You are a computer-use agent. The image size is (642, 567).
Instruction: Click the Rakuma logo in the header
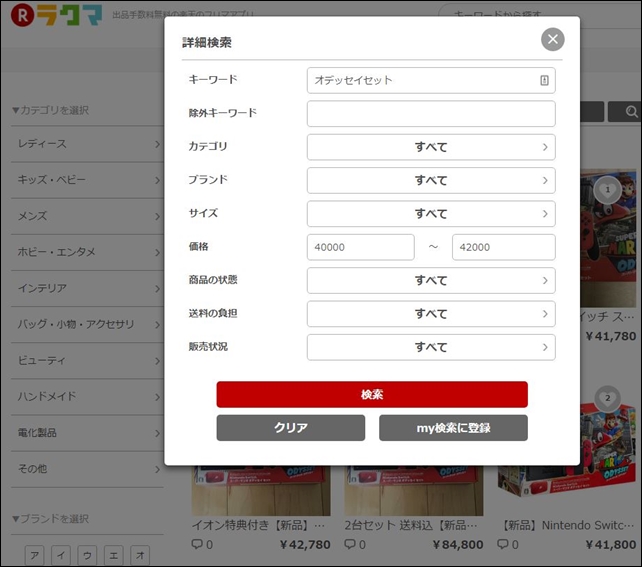pyautogui.click(x=57, y=15)
